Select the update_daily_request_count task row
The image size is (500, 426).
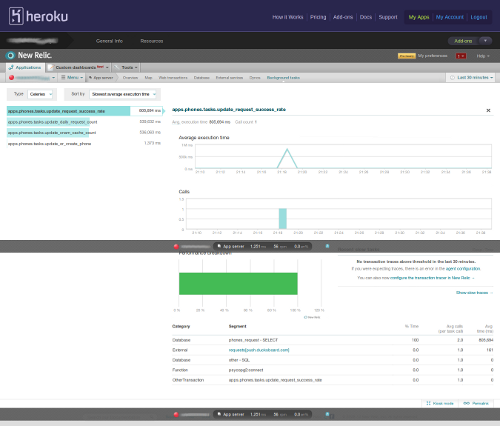tap(84, 122)
